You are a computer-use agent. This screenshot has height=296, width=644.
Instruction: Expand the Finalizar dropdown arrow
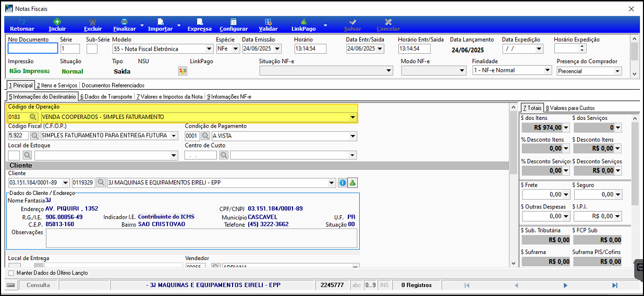141,25
